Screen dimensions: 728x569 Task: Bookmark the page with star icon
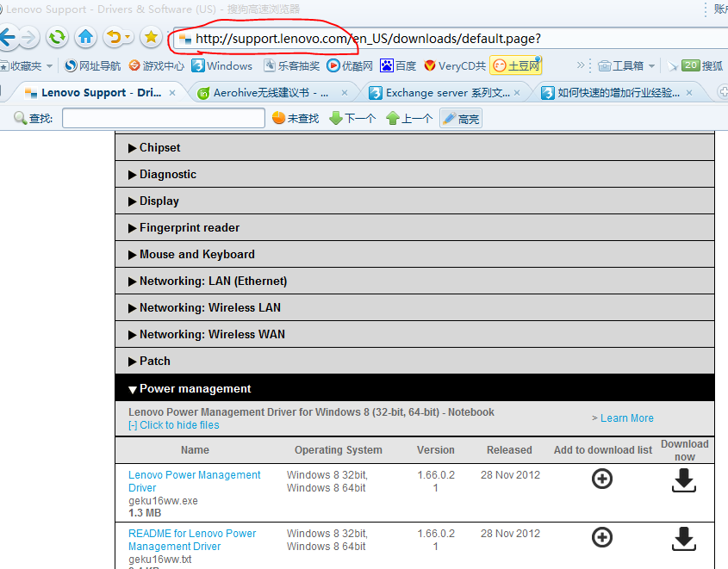(x=151, y=37)
